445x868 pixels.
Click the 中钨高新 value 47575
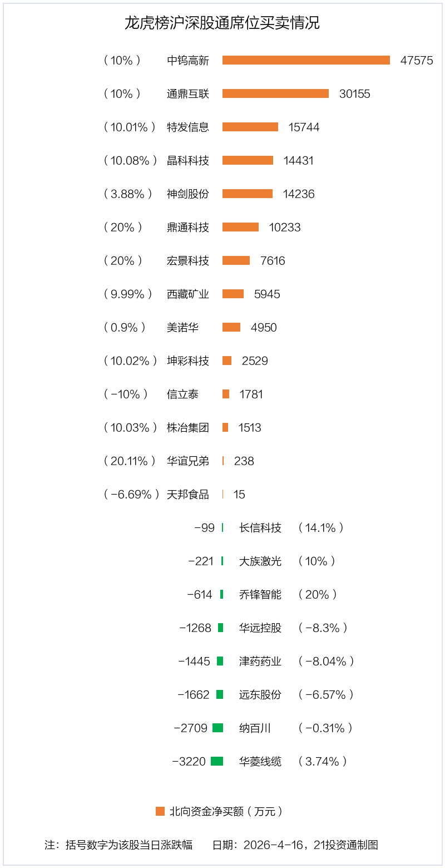[417, 60]
